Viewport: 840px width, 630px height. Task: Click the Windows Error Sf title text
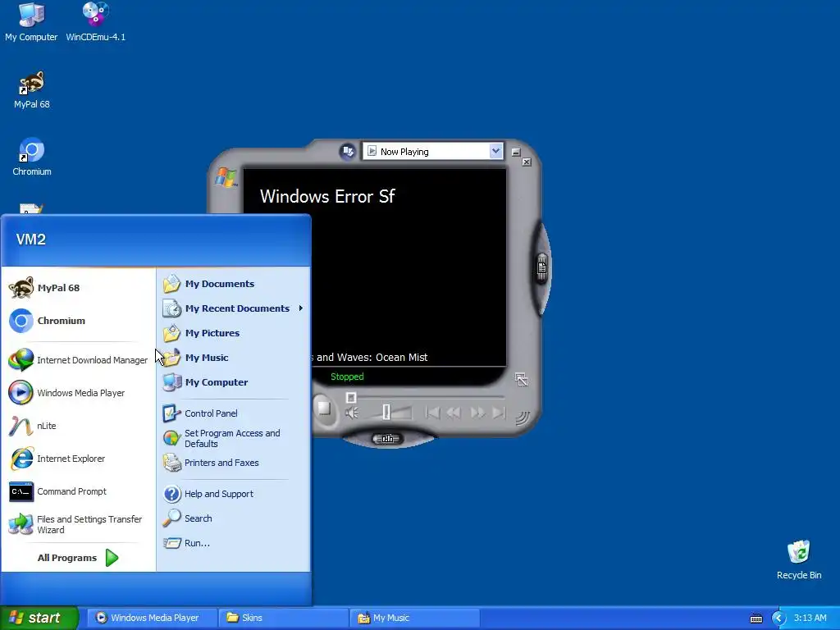coord(327,197)
